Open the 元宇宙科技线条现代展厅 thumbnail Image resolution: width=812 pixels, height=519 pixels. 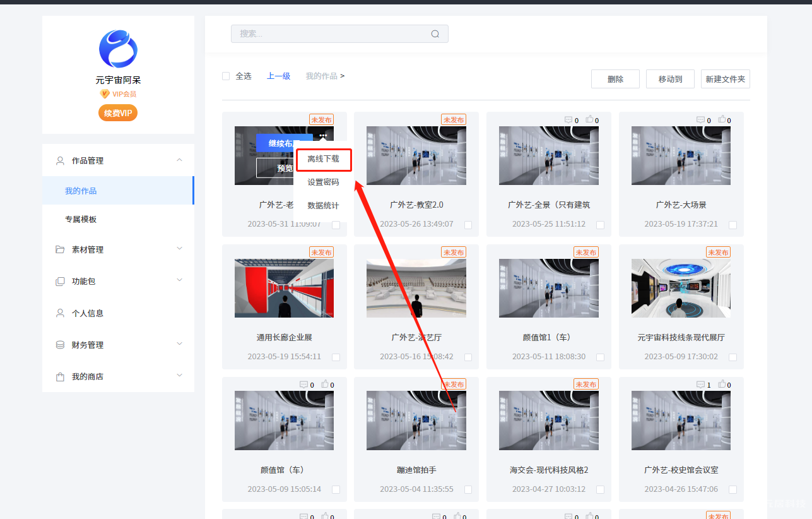coord(681,288)
